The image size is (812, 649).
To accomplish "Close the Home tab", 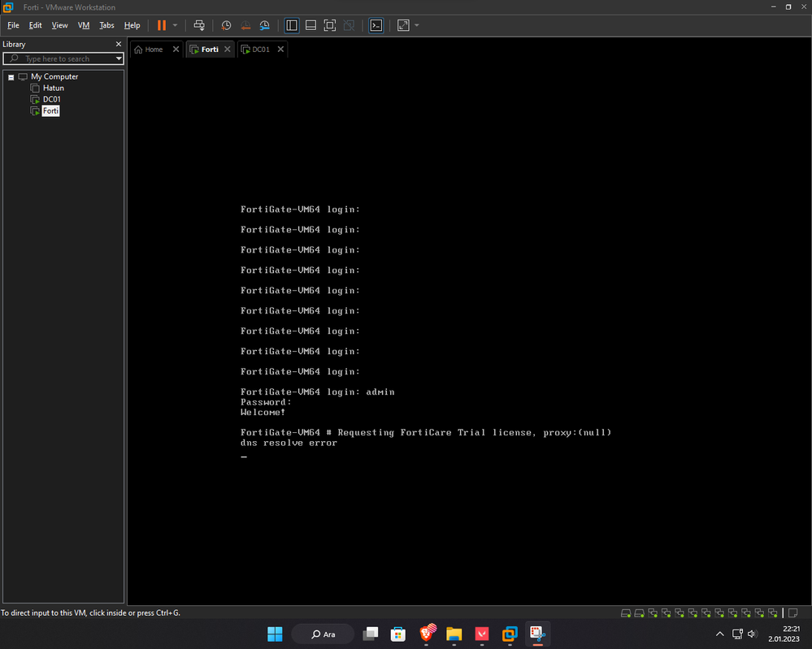I will tap(176, 50).
